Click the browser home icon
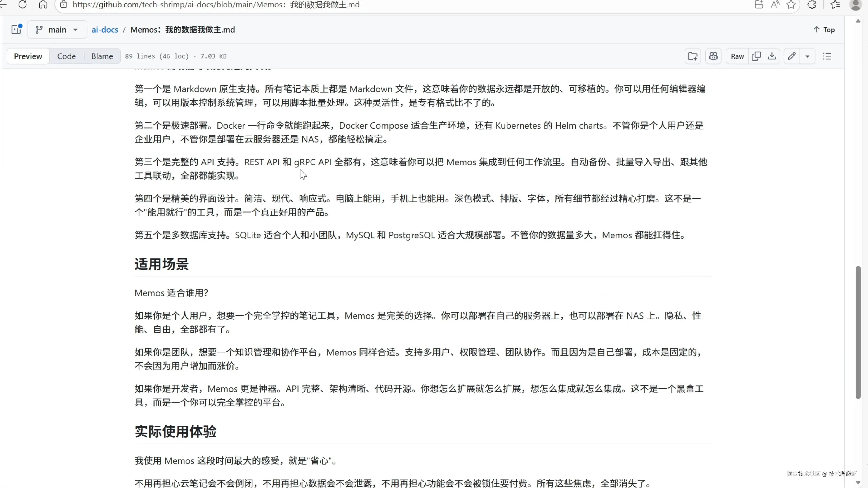The width and height of the screenshot is (868, 488). tap(43, 5)
